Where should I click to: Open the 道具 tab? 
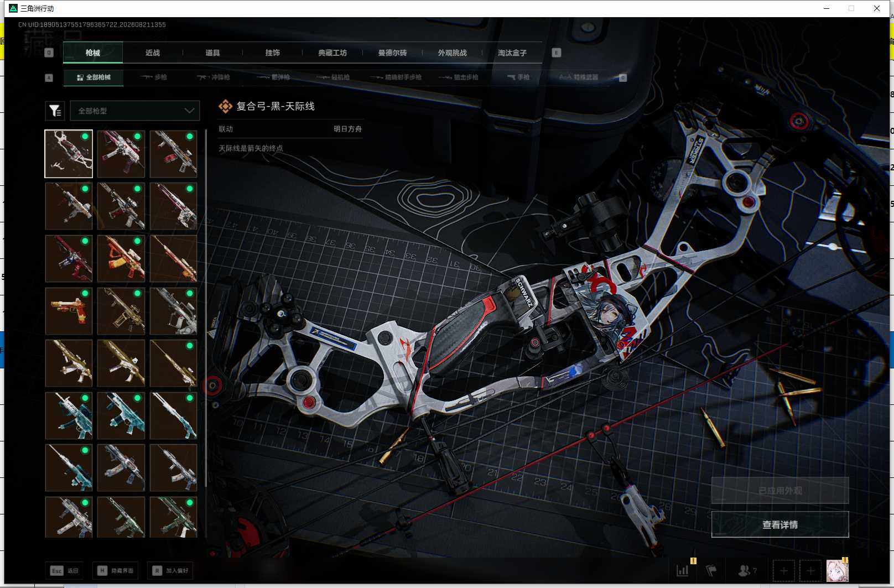tap(212, 53)
